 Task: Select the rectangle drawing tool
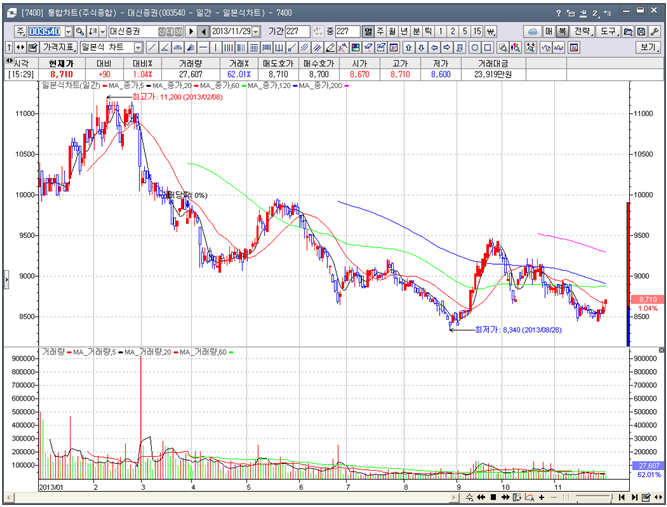tap(487, 47)
